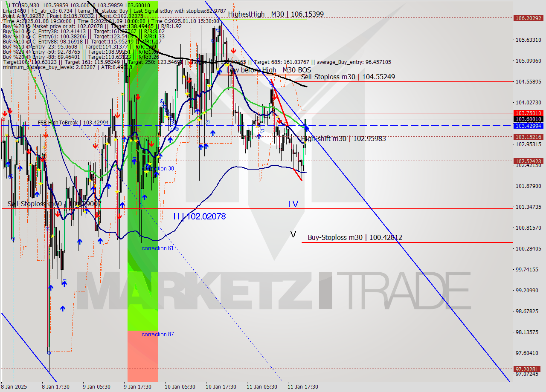The height and width of the screenshot is (392, 546).
Task: Click the 11 Jan 05:30 time label
Action: pyautogui.click(x=262, y=387)
